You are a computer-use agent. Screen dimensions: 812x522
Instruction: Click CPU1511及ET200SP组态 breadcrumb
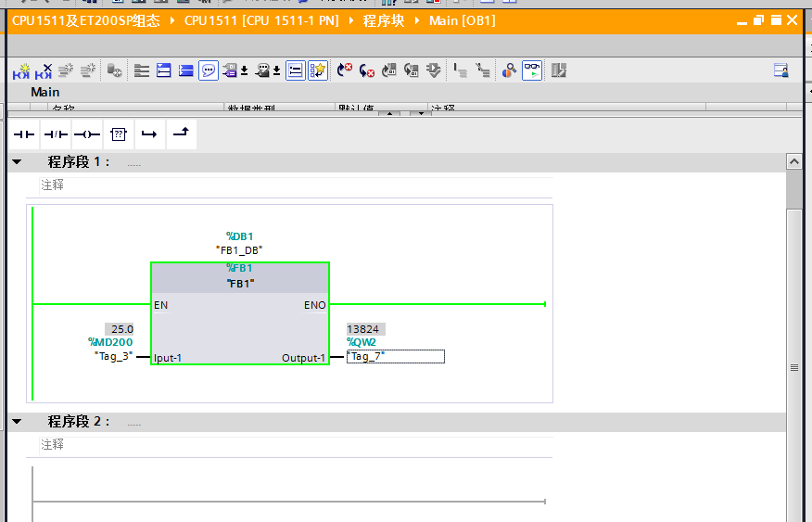(x=86, y=20)
